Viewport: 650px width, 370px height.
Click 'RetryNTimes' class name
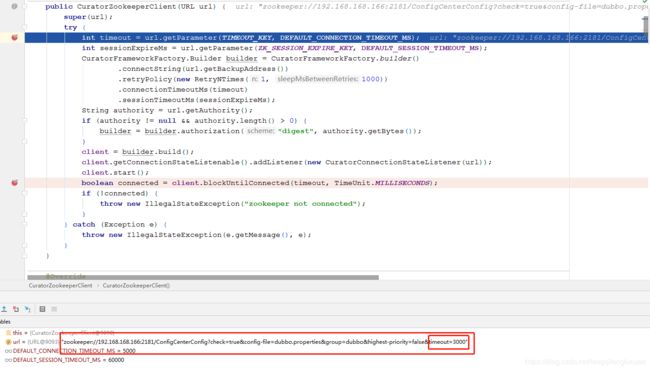tap(219, 79)
